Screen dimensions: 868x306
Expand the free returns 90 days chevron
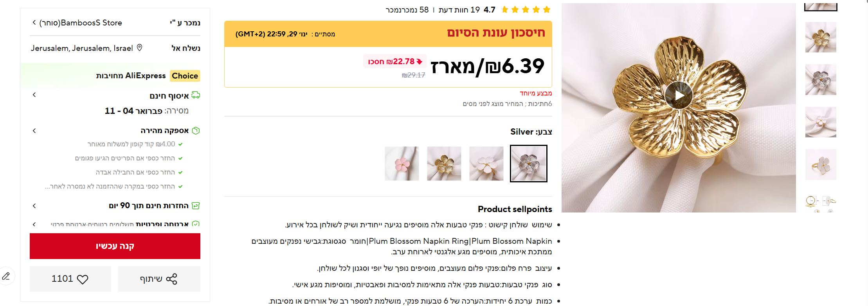34,206
